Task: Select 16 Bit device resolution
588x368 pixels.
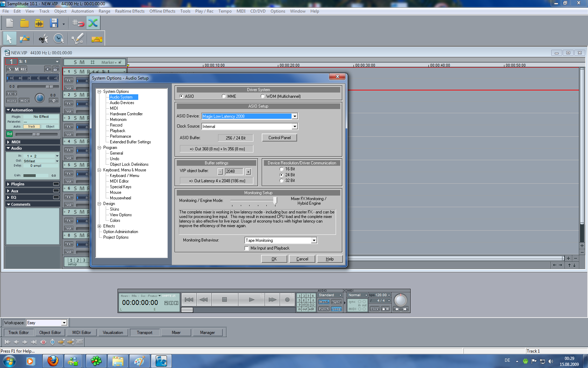Action: pyautogui.click(x=281, y=169)
